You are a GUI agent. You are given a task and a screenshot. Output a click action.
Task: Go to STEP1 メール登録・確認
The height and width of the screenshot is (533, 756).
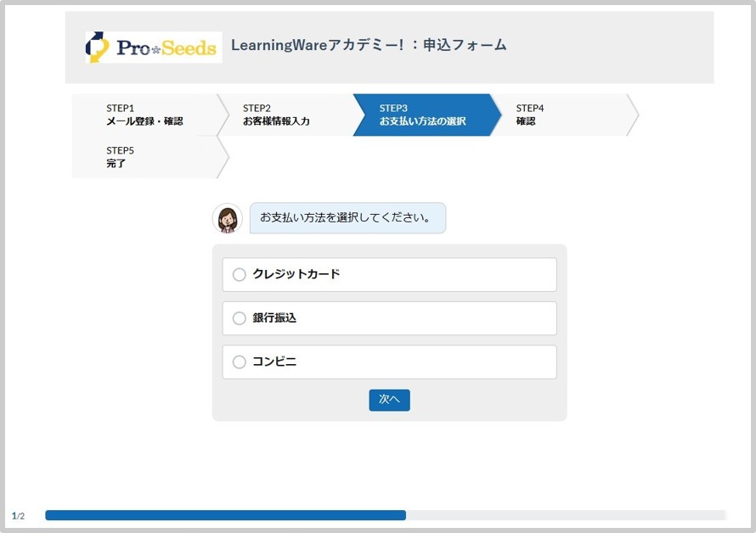coord(144,115)
